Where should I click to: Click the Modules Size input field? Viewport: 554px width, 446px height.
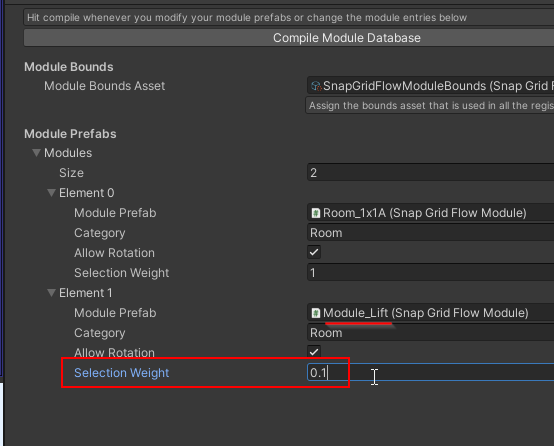431,172
